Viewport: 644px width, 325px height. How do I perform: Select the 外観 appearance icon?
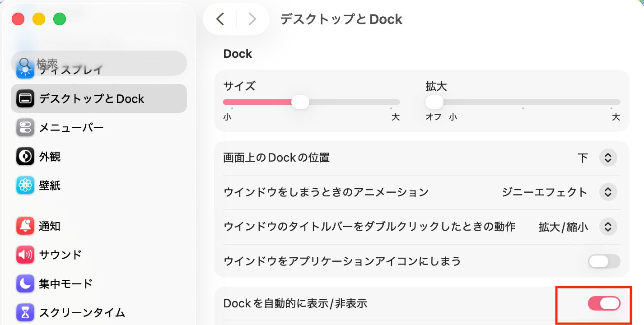coord(25,157)
